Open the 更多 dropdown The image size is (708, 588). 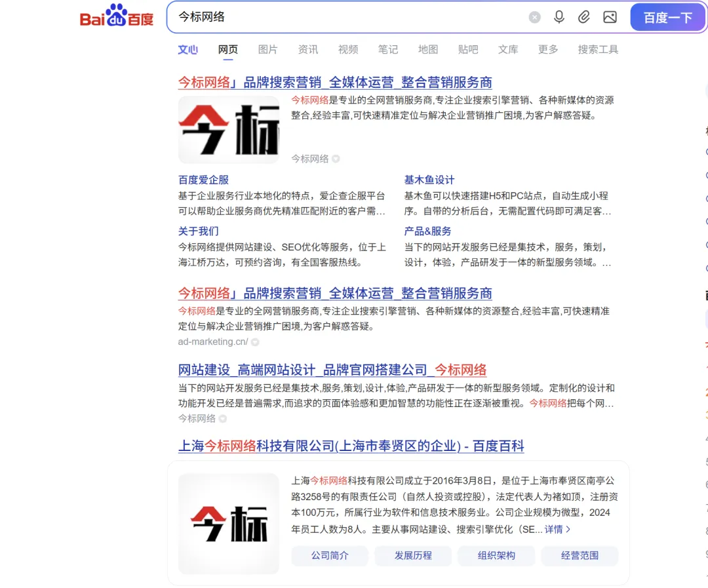tap(548, 49)
